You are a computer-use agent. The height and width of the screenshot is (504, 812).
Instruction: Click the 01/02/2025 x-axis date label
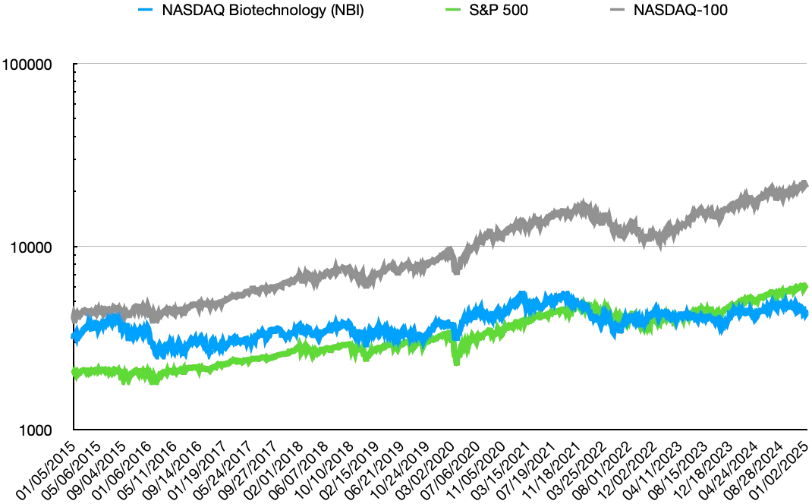coord(779,471)
